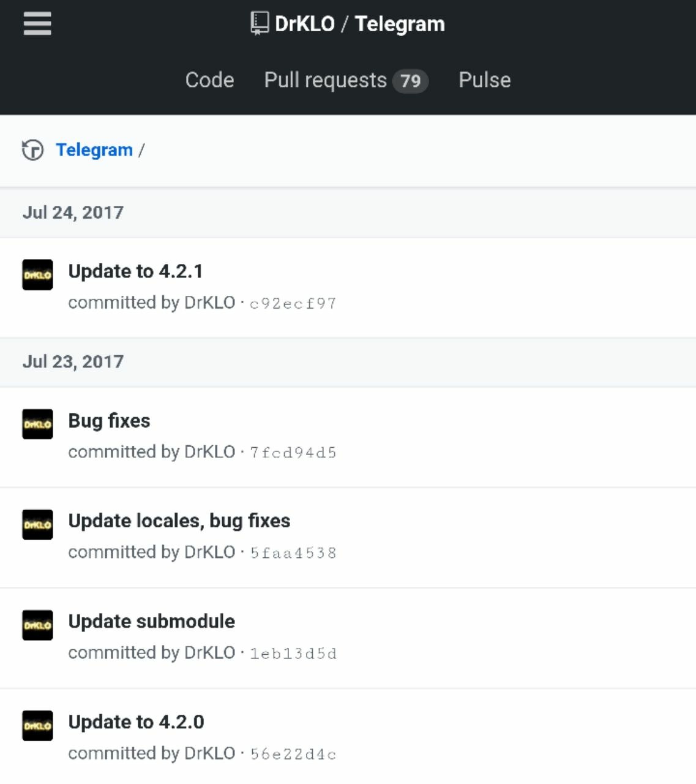The width and height of the screenshot is (696, 784).
Task: Open the DrKLO owner link in header
Action: (x=304, y=24)
